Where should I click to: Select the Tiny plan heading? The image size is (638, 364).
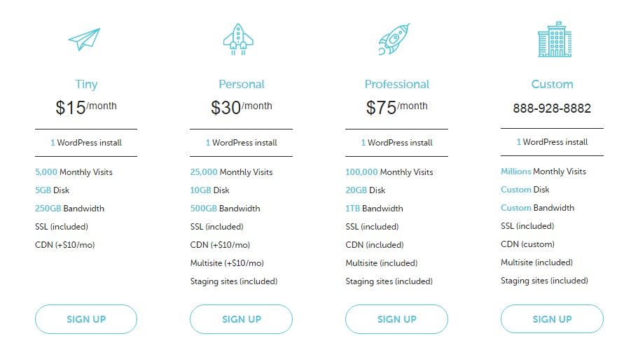click(x=86, y=84)
